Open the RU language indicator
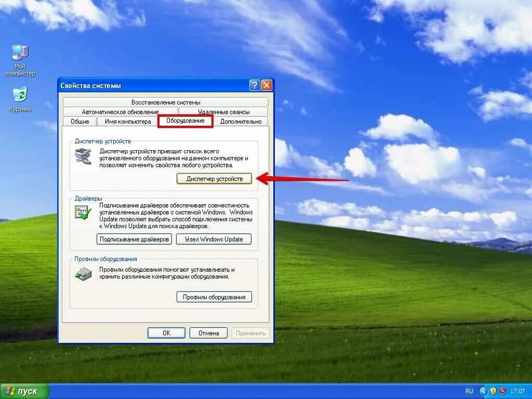 [x=469, y=391]
